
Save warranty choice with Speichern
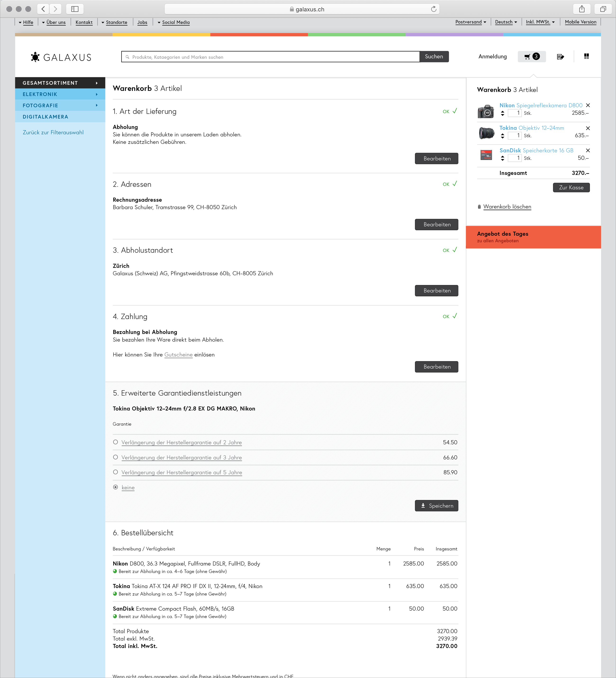pos(436,506)
